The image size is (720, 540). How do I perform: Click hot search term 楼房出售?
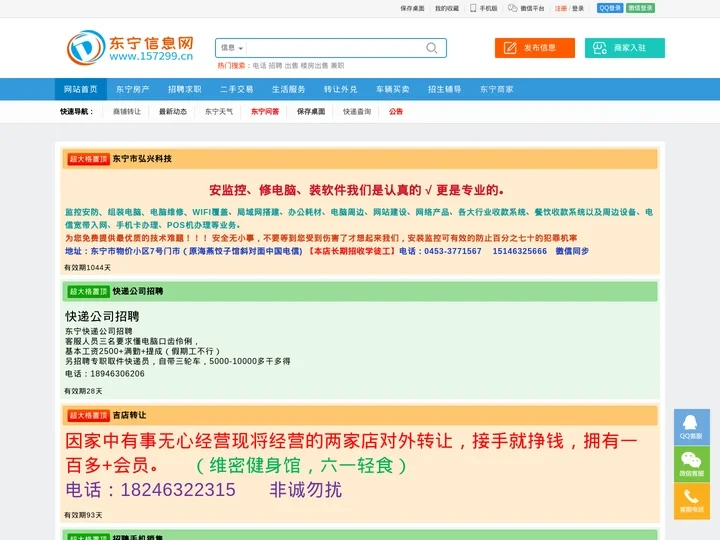pos(315,66)
